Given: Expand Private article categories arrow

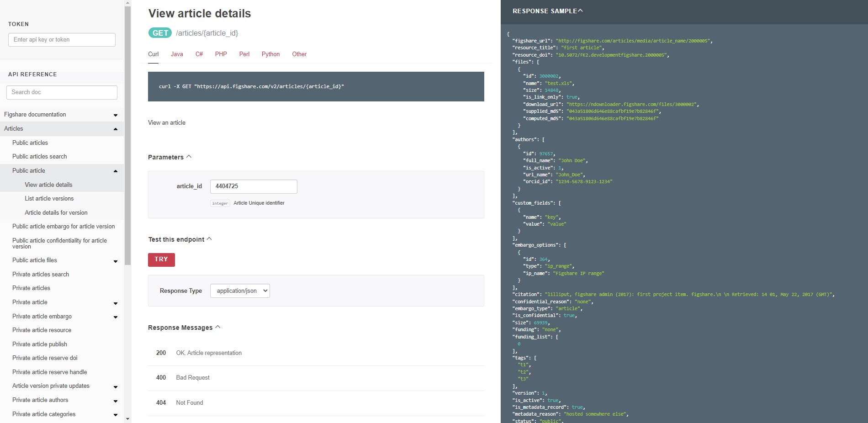Looking at the screenshot, I should point(116,415).
